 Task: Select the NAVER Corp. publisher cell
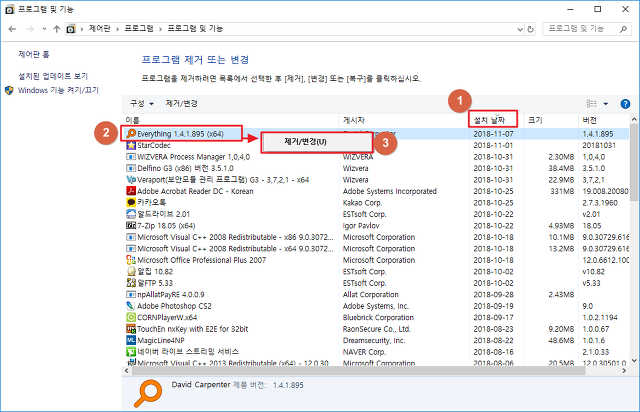click(364, 352)
